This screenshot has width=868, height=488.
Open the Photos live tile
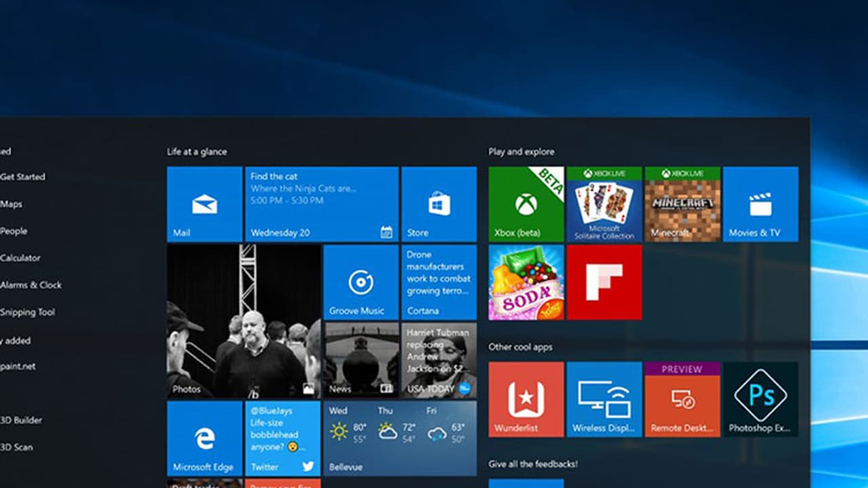tap(243, 321)
